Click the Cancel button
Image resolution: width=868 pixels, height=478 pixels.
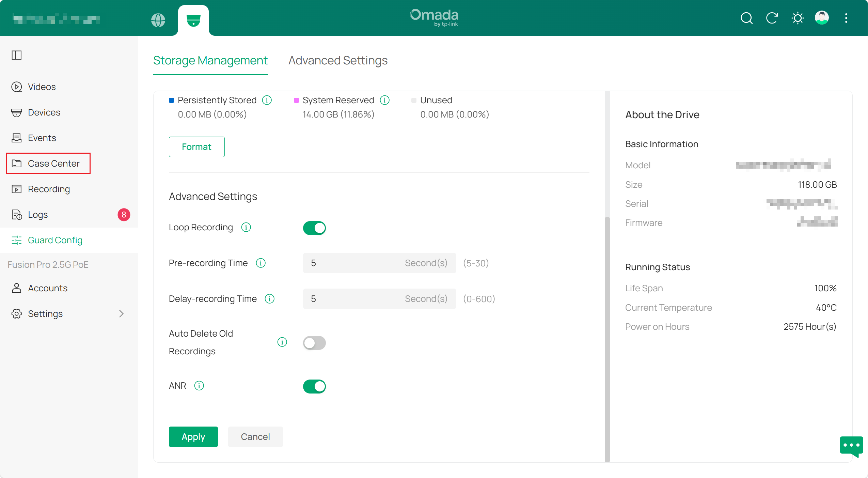click(255, 437)
